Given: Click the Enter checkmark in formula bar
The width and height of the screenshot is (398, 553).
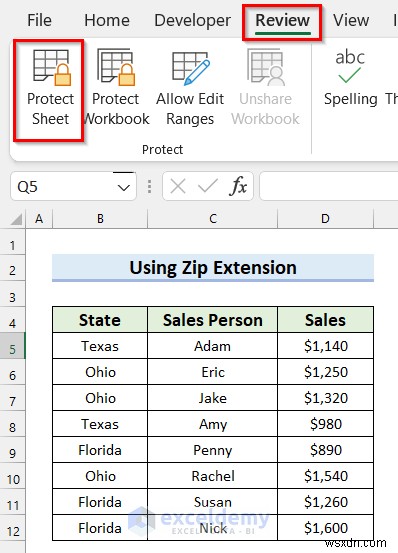Looking at the screenshot, I should click(208, 186).
